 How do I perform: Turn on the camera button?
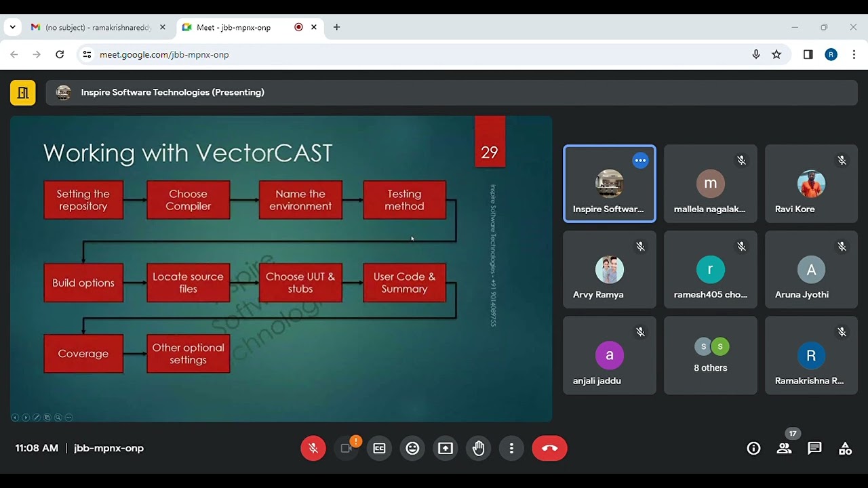347,448
